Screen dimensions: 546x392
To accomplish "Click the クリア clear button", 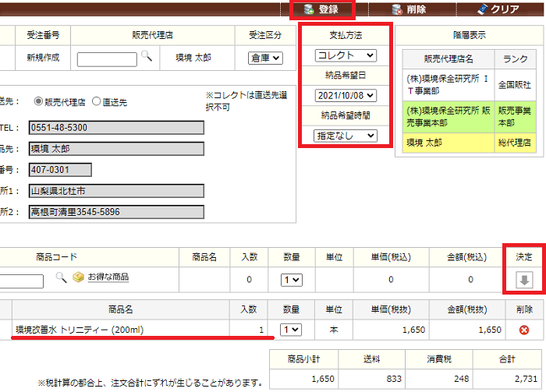I will click(x=498, y=9).
